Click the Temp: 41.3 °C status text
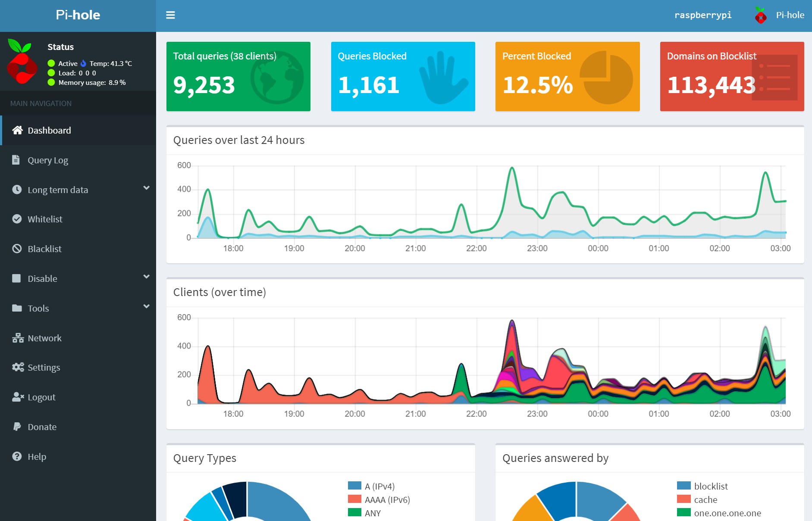The height and width of the screenshot is (521, 812). 111,63
